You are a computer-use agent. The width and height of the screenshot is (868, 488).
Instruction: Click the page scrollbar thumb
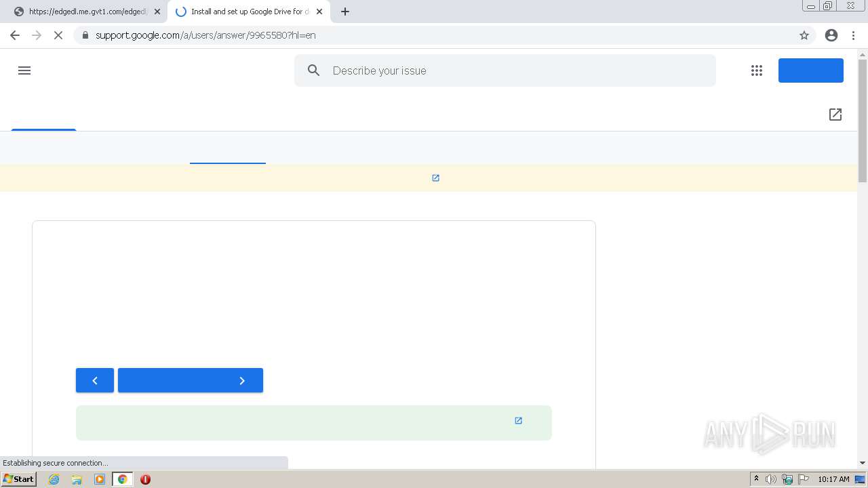click(863, 121)
